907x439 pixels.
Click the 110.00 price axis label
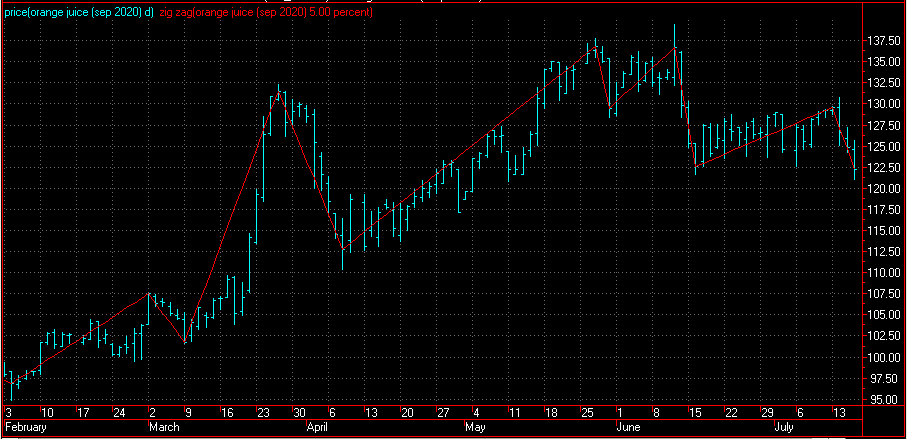[884, 273]
